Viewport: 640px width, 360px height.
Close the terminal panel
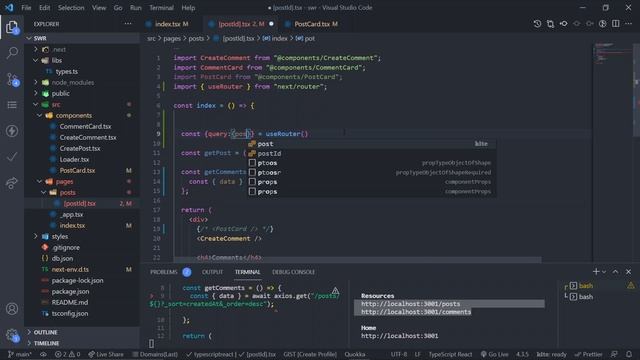[628, 271]
